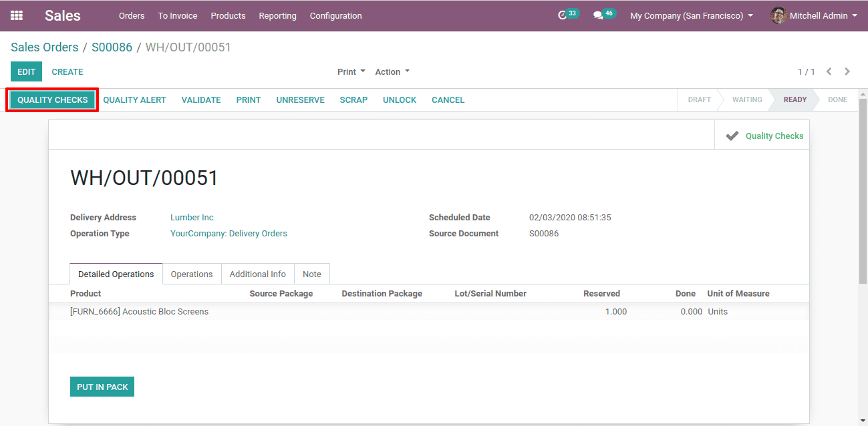Switch to the Additional Info tab
Viewport: 868px width, 426px height.
(x=257, y=274)
